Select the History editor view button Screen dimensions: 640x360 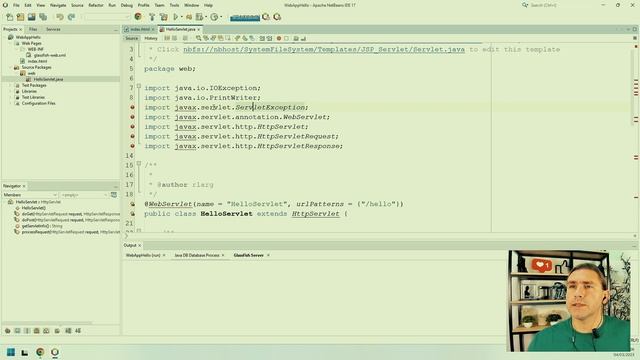click(x=151, y=38)
